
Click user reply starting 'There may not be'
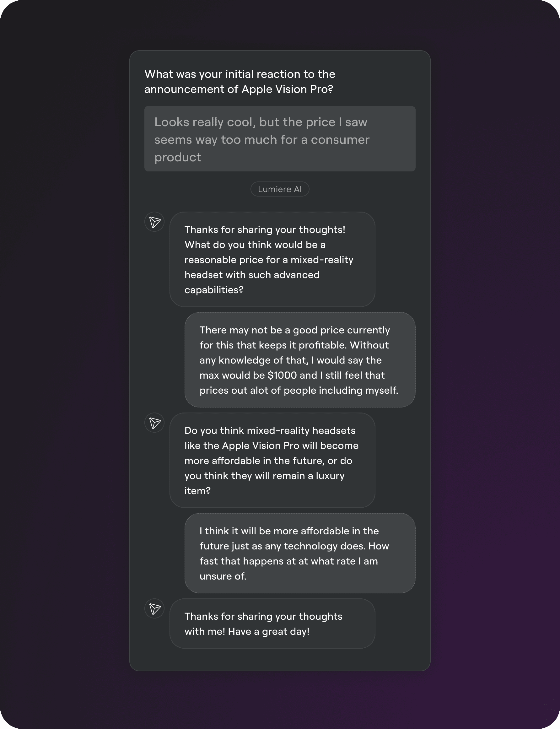pos(300,360)
